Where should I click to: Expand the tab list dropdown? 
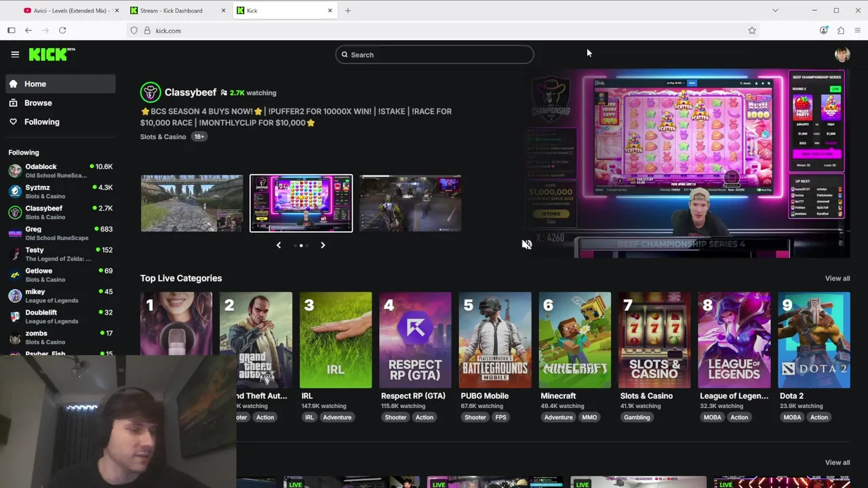point(775,11)
